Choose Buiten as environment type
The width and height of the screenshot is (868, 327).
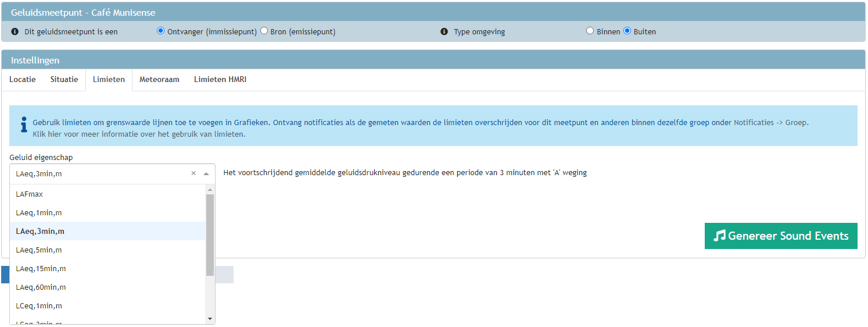pyautogui.click(x=627, y=31)
